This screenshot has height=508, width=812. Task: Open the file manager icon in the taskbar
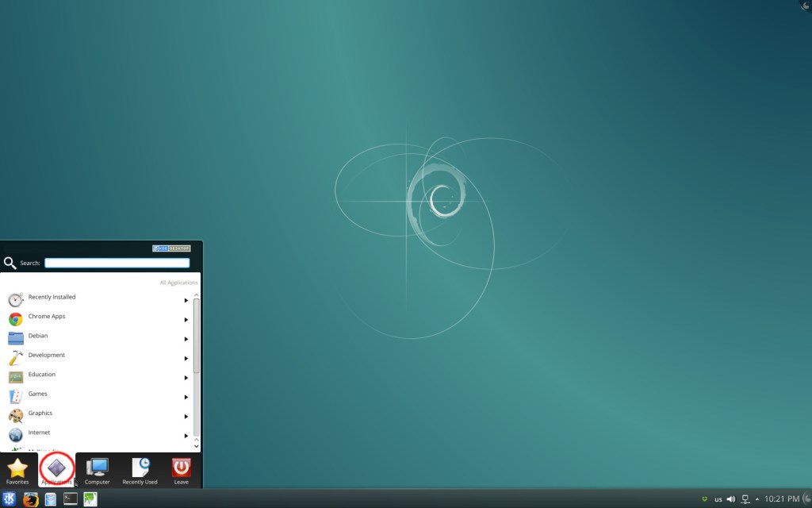pyautogui.click(x=50, y=499)
